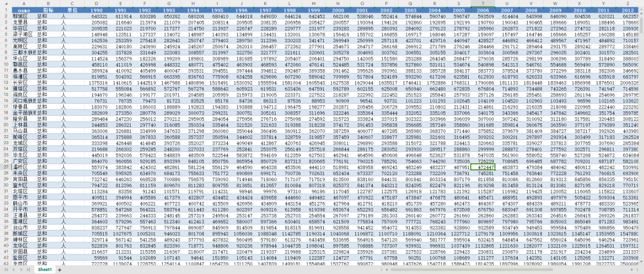Click the '长安区' name cell

pos(24,82)
